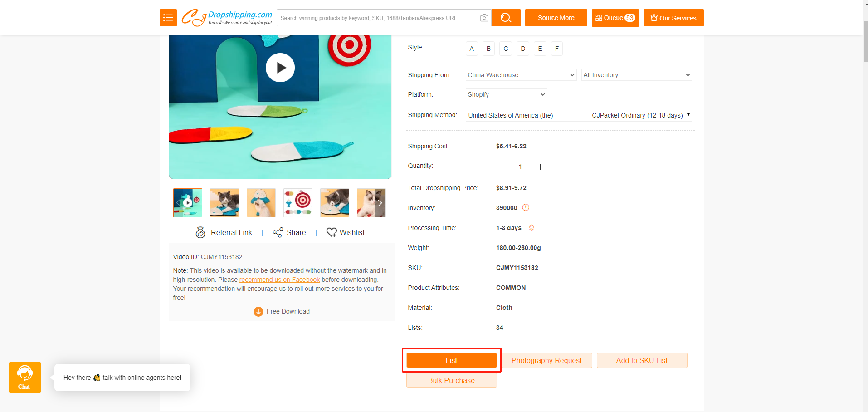This screenshot has width=868, height=412.
Task: Click the orange search magnifier button
Action: pyautogui.click(x=506, y=18)
